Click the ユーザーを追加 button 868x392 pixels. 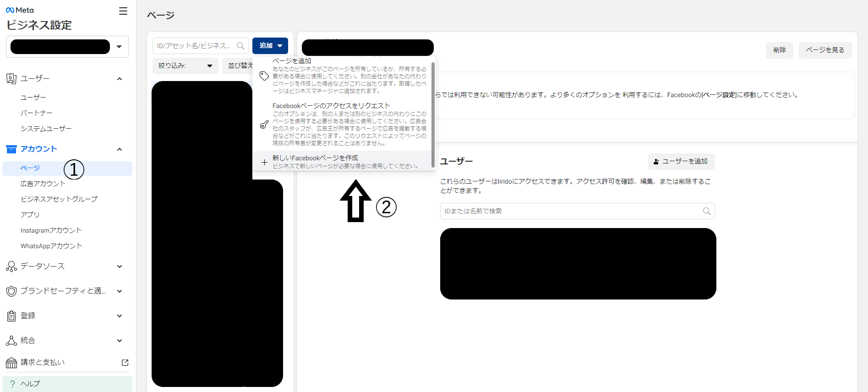point(682,162)
